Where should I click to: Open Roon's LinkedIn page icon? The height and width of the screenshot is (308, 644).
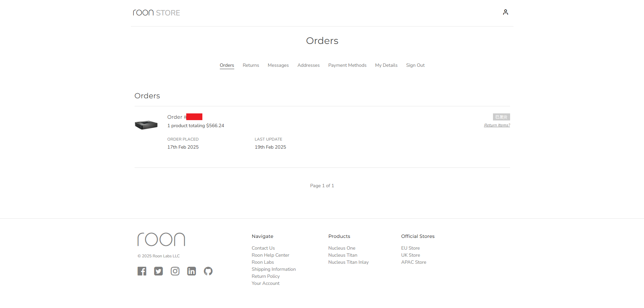192,271
